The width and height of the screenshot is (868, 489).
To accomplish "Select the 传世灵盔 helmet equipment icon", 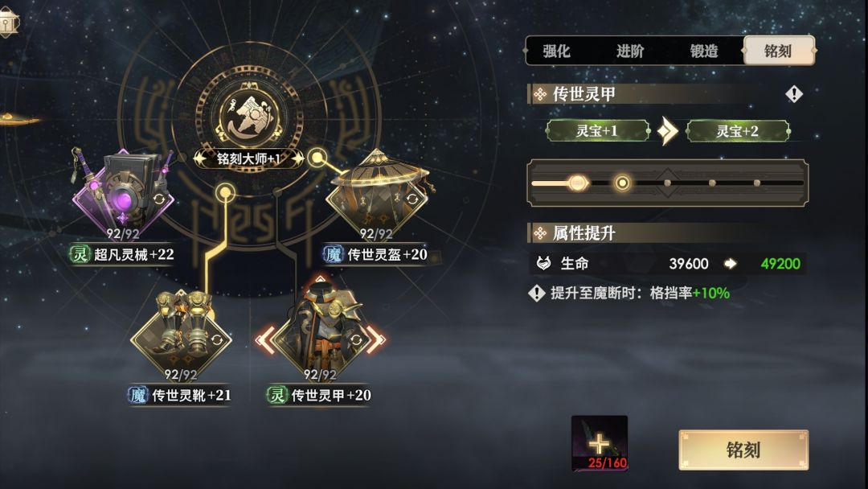I will [377, 194].
